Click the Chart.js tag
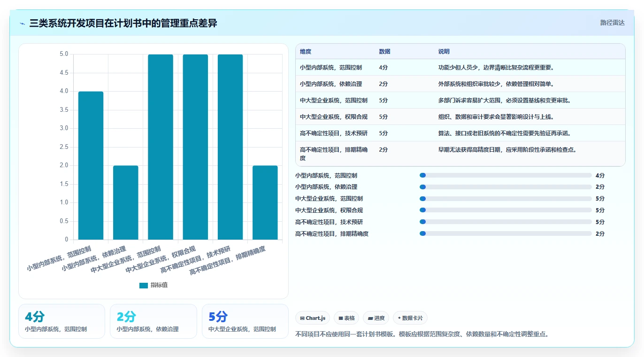 pos(313,318)
